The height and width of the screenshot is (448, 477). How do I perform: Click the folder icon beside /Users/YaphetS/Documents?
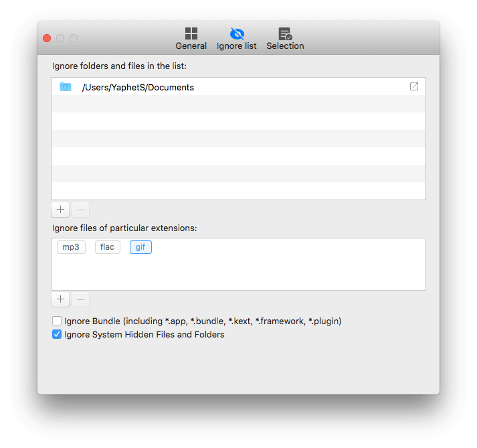coord(66,87)
